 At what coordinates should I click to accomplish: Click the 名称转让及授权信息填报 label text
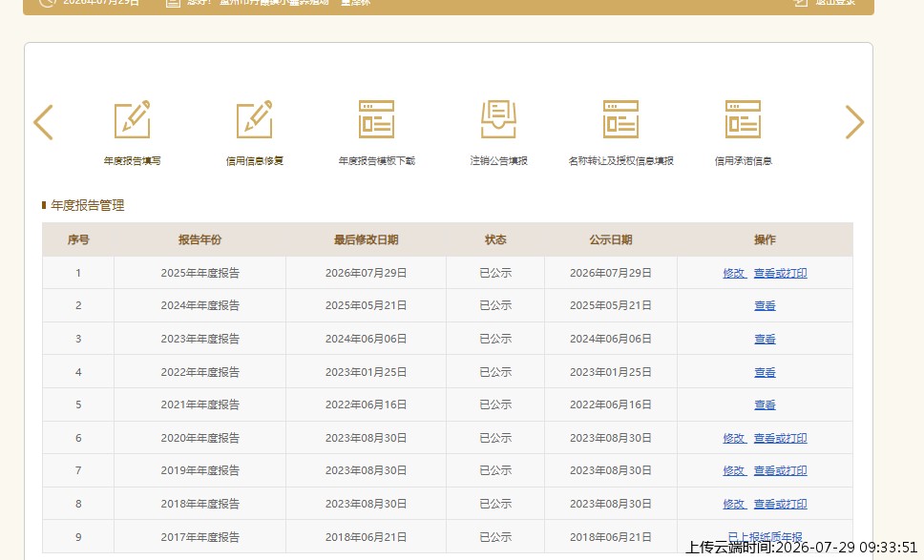click(x=620, y=161)
